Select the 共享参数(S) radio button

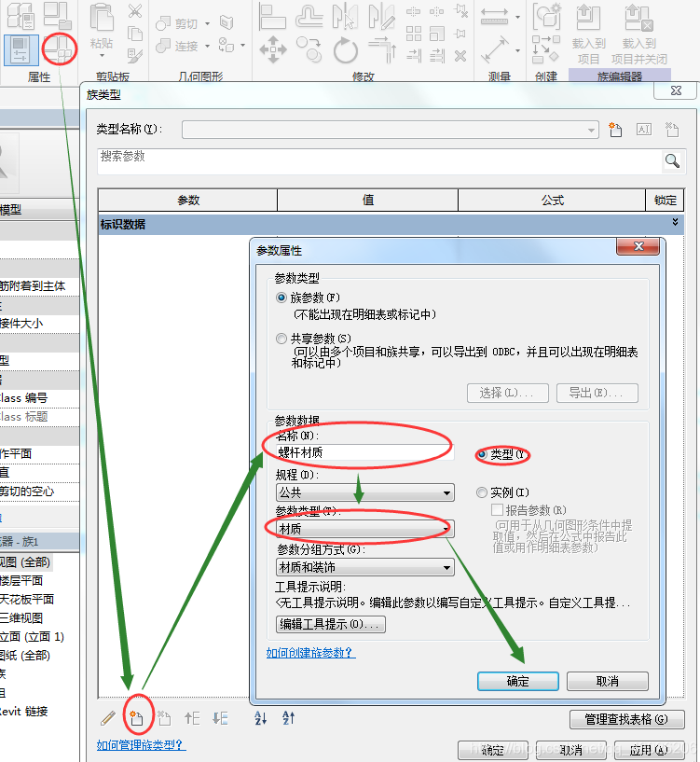coord(281,339)
